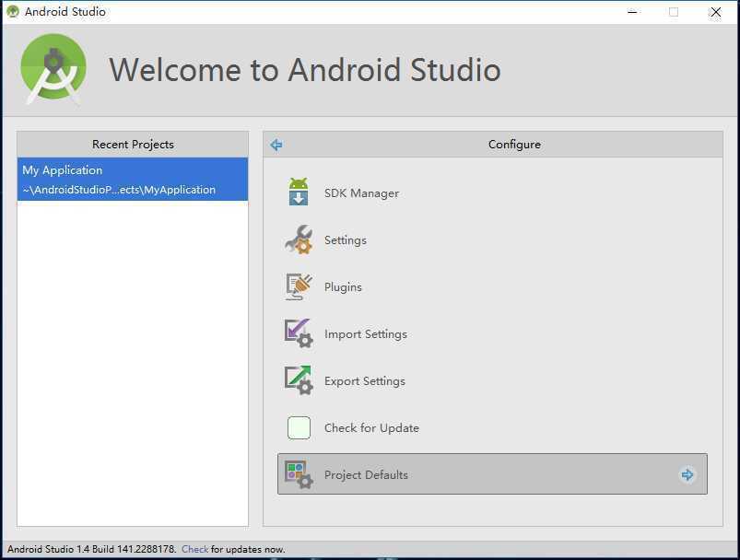Click the Settings wrench and gear icon
The image size is (740, 560).
(299, 239)
